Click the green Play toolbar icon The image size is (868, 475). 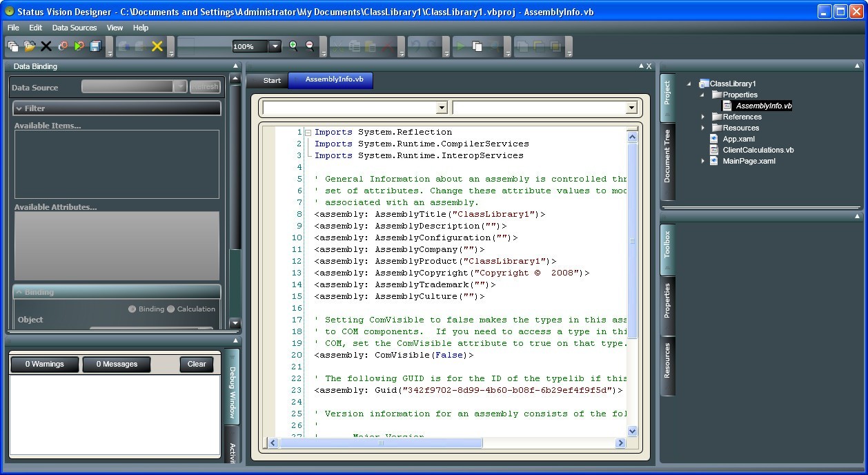(x=460, y=46)
